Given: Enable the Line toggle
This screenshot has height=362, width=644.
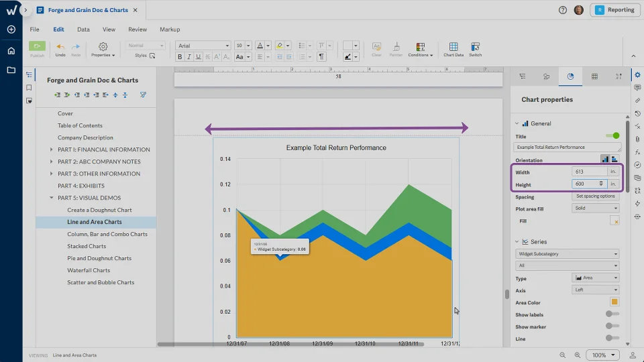Looking at the screenshot, I should click(612, 338).
